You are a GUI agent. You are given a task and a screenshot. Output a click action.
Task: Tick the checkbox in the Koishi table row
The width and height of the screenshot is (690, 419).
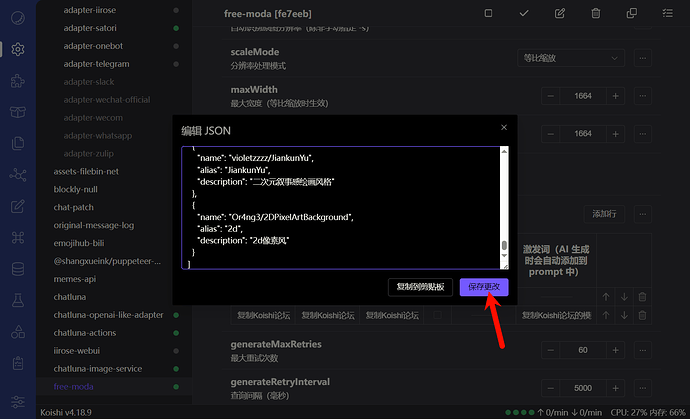click(436, 315)
